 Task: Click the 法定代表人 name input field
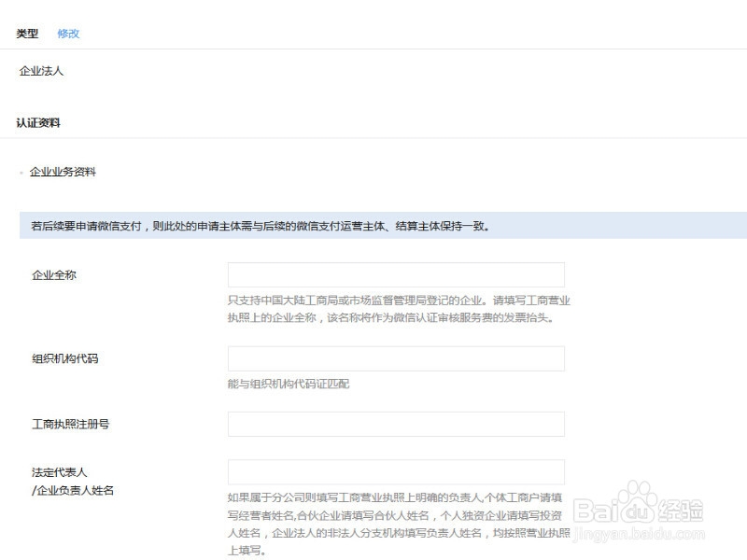tap(394, 471)
